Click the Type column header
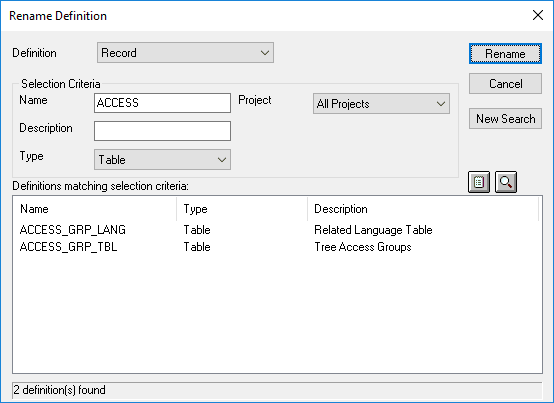554x403 pixels. point(242,209)
